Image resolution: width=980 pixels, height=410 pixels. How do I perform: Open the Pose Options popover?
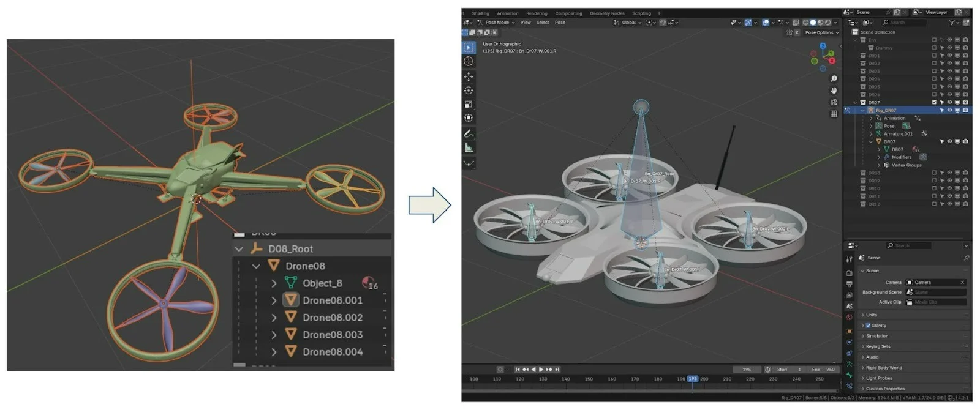[821, 32]
